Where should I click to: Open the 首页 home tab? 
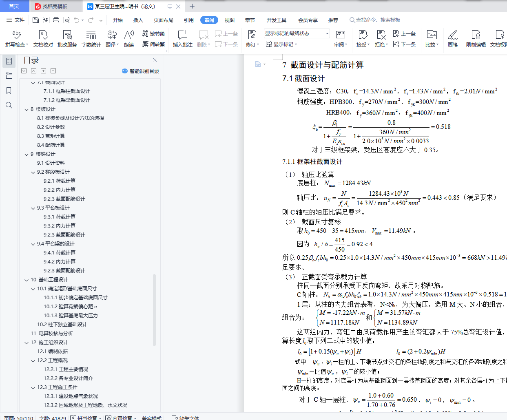tap(14, 6)
